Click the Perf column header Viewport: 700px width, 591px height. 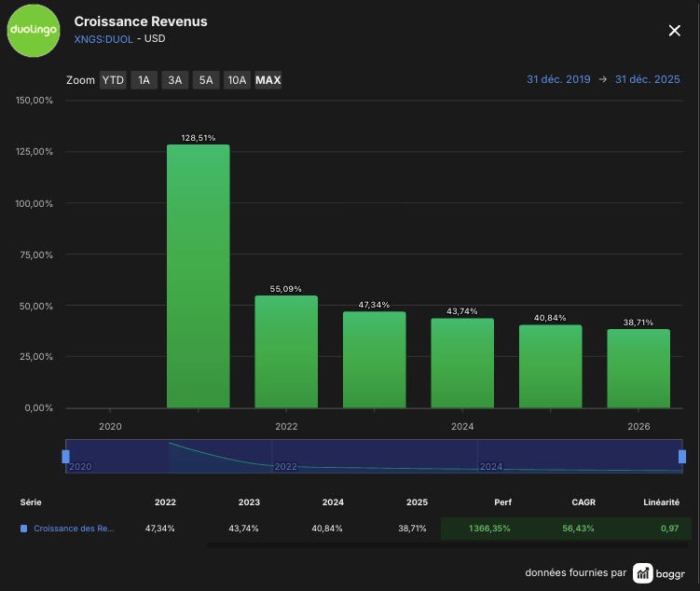[502, 502]
